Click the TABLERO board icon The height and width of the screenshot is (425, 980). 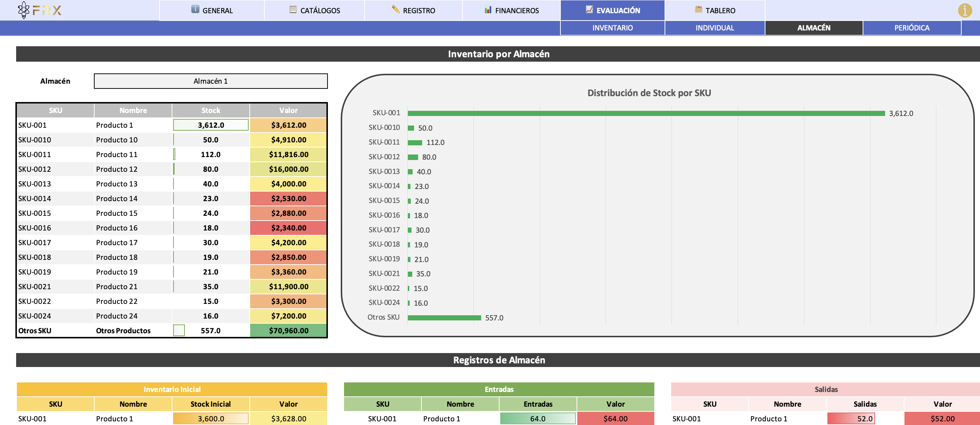[x=698, y=9]
